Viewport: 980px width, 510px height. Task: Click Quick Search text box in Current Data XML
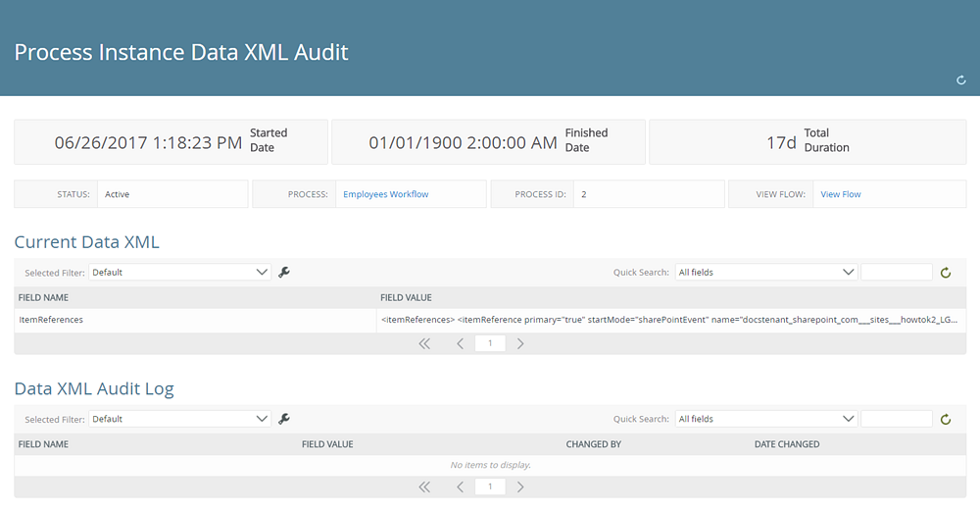(896, 273)
